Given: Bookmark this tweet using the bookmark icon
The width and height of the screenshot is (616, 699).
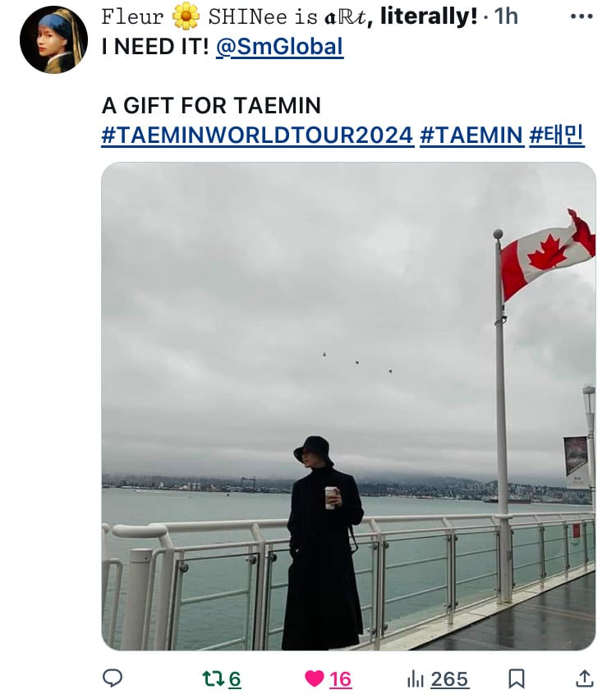Looking at the screenshot, I should click(516, 679).
